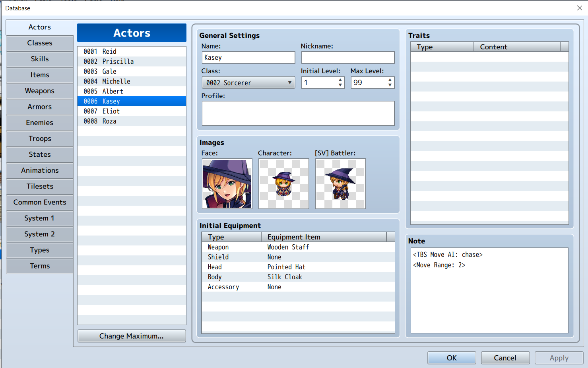The width and height of the screenshot is (588, 368).
Task: Focus the Nickname input field
Action: click(x=348, y=58)
